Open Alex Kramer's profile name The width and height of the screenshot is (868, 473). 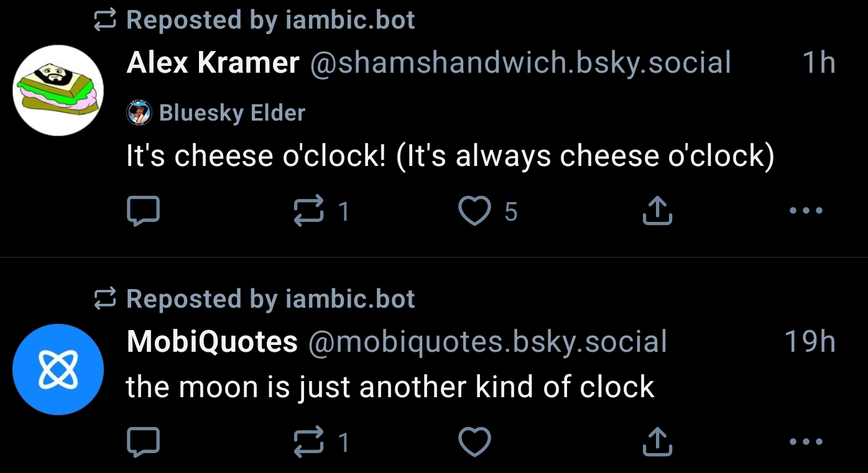click(x=213, y=63)
